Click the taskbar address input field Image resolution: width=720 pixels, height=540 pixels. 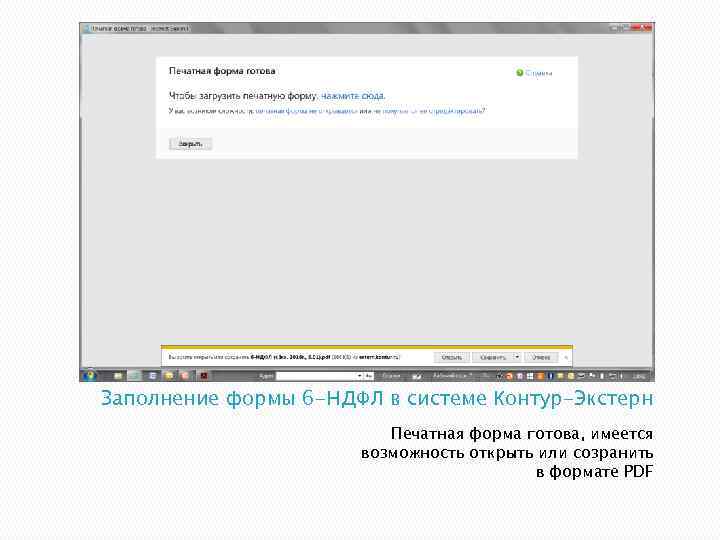tap(316, 376)
